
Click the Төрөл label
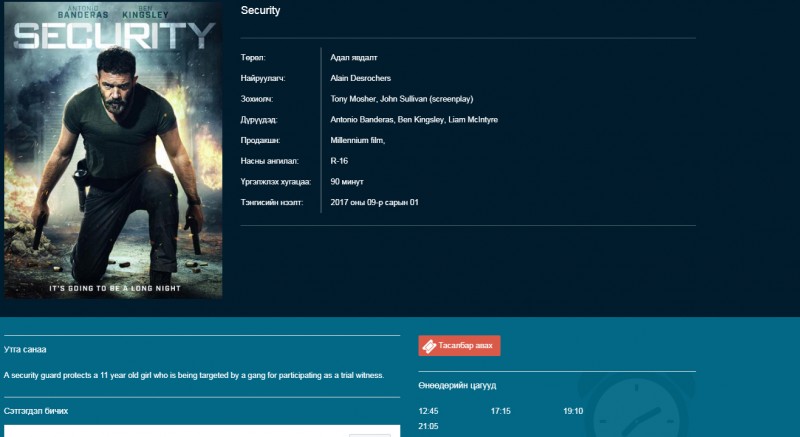253,58
